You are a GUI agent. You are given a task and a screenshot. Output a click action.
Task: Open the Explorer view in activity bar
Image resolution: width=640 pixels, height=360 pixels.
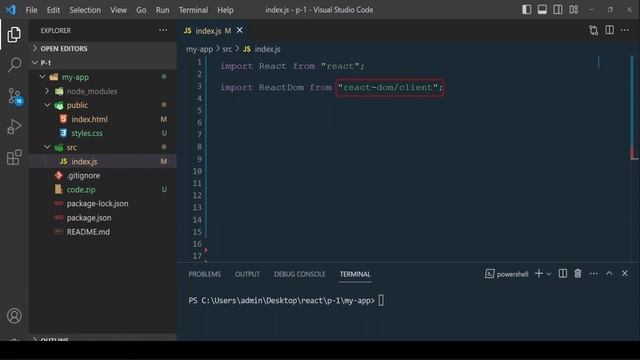coord(14,35)
